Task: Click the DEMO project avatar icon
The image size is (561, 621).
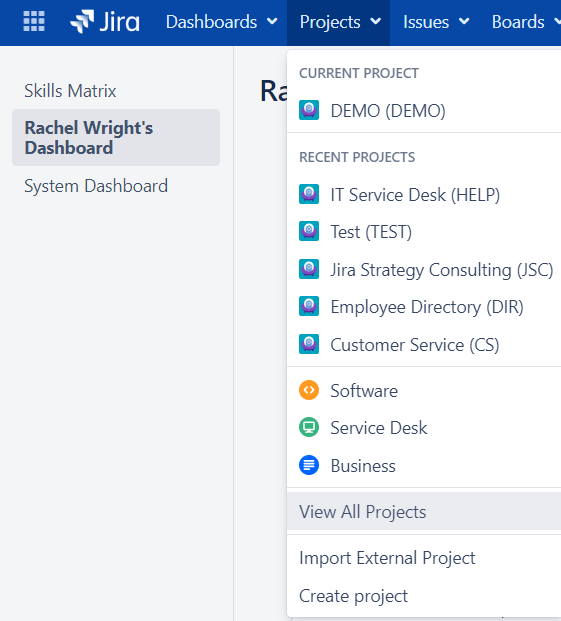Action: click(x=309, y=110)
